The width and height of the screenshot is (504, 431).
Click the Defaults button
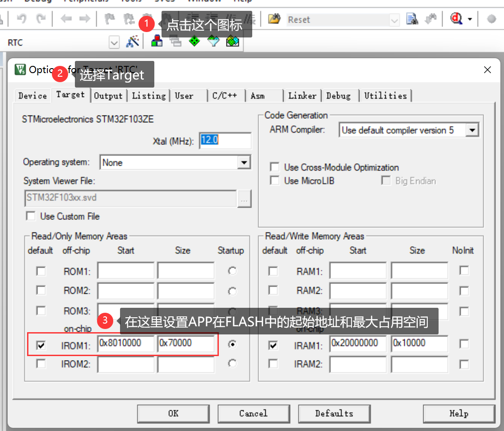click(334, 413)
